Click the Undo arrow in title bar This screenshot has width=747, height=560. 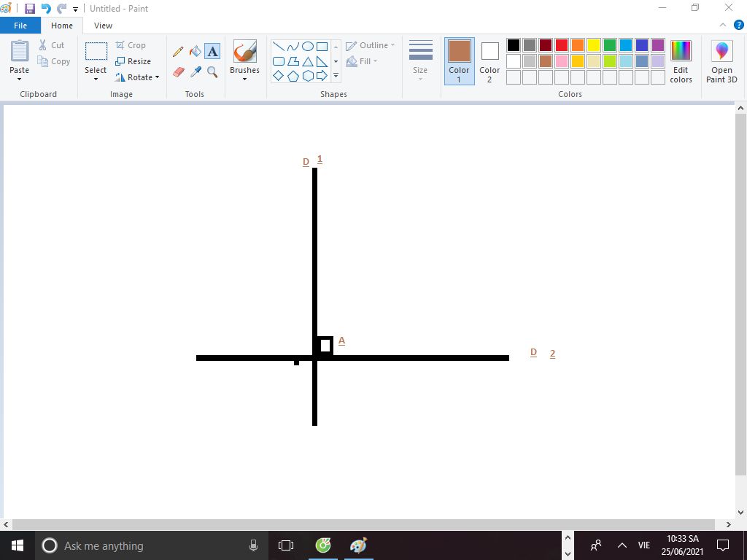pyautogui.click(x=46, y=9)
